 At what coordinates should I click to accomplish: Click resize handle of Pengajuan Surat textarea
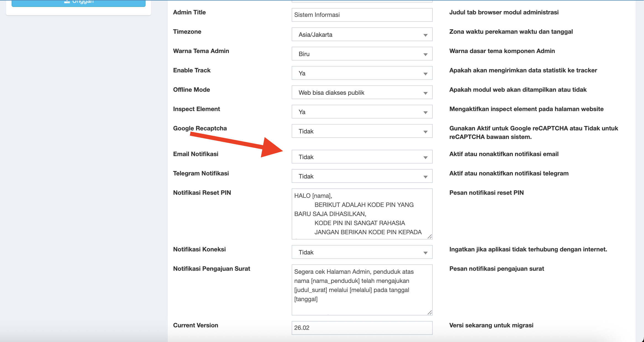429,312
